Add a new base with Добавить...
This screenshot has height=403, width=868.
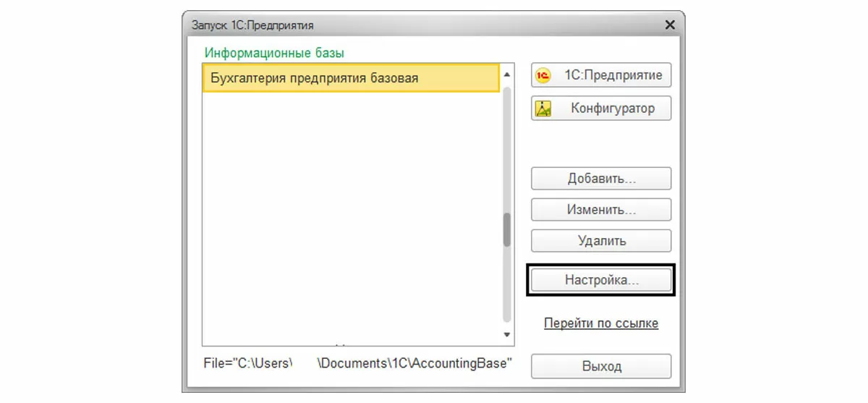coord(601,179)
